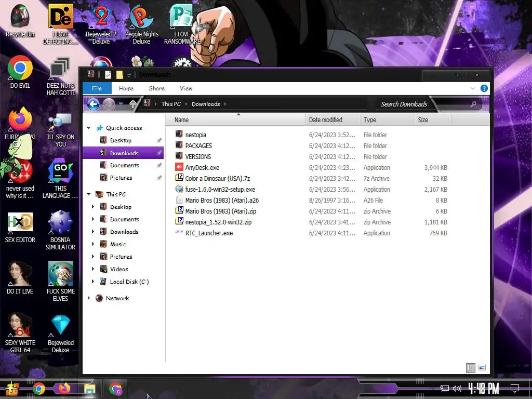Collapse the This PC tree node
The image size is (532, 399).
pos(88,194)
